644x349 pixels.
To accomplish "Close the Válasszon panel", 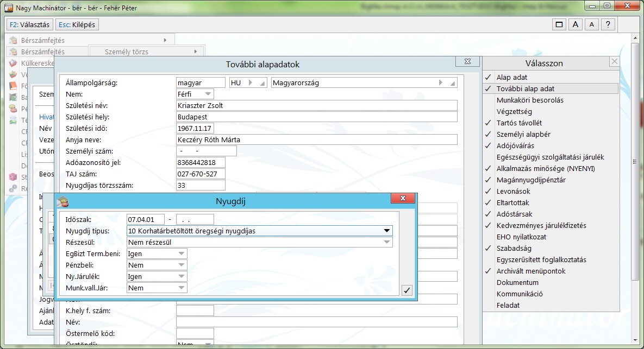I will (615, 61).
